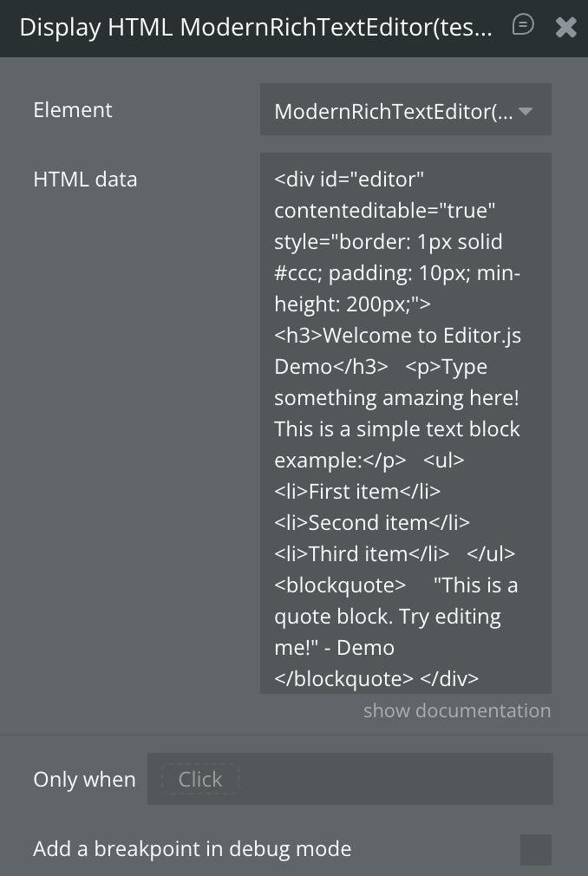The width and height of the screenshot is (588, 876).
Task: Toggle the debug mode breakpoint checkbox
Action: point(535,849)
